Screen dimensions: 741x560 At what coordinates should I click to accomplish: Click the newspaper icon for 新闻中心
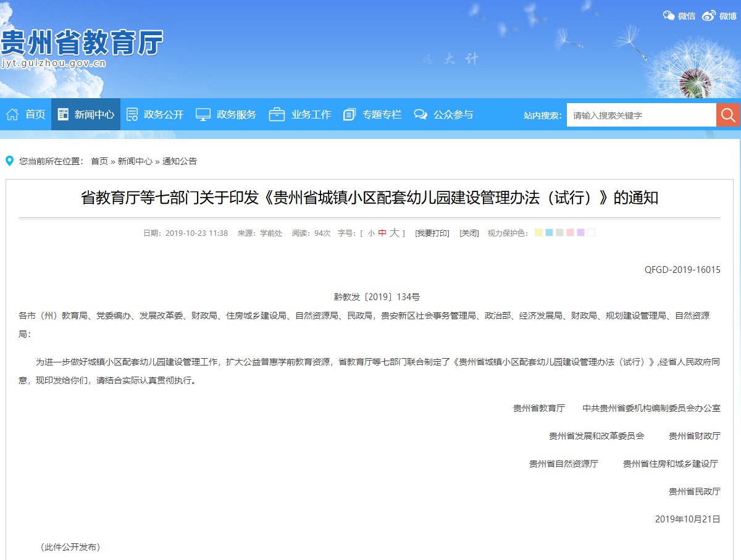(x=63, y=114)
